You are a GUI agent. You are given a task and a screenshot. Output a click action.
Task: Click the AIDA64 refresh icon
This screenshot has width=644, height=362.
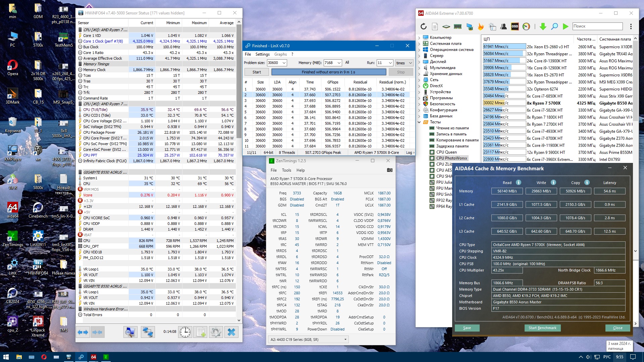pos(423,26)
